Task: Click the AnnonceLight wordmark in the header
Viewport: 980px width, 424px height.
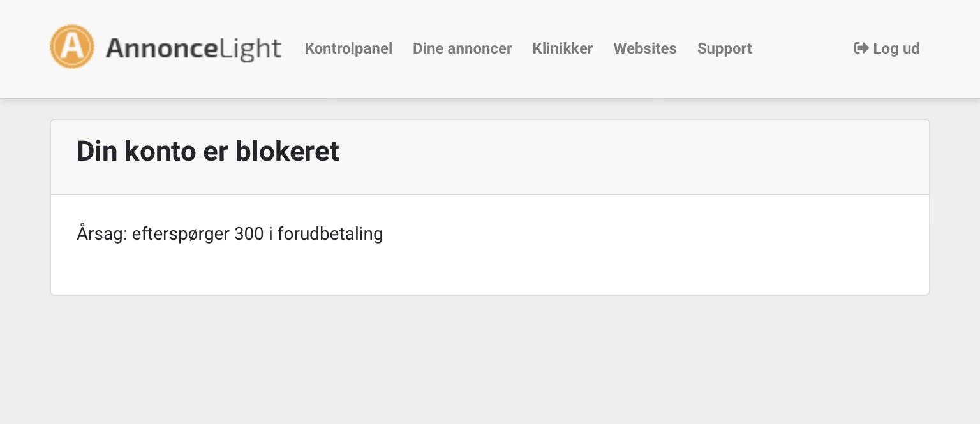Action: (x=193, y=48)
